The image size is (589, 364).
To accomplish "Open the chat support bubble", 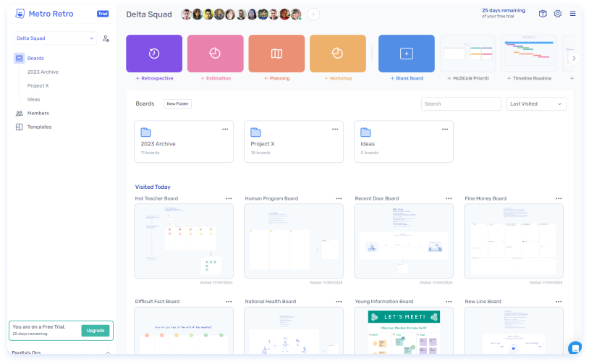I will pyautogui.click(x=575, y=348).
